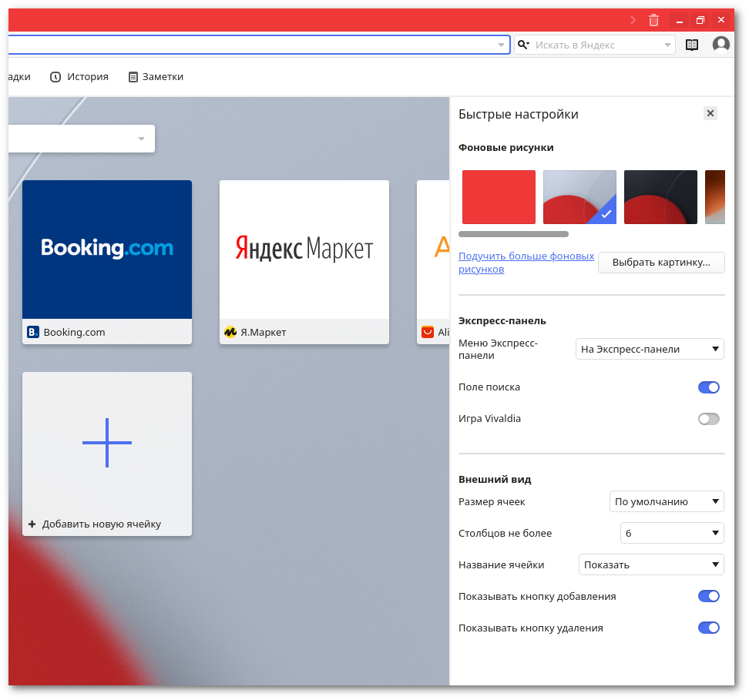The height and width of the screenshot is (700, 749).
Task: Open Название ячейки dropdown
Action: (651, 564)
